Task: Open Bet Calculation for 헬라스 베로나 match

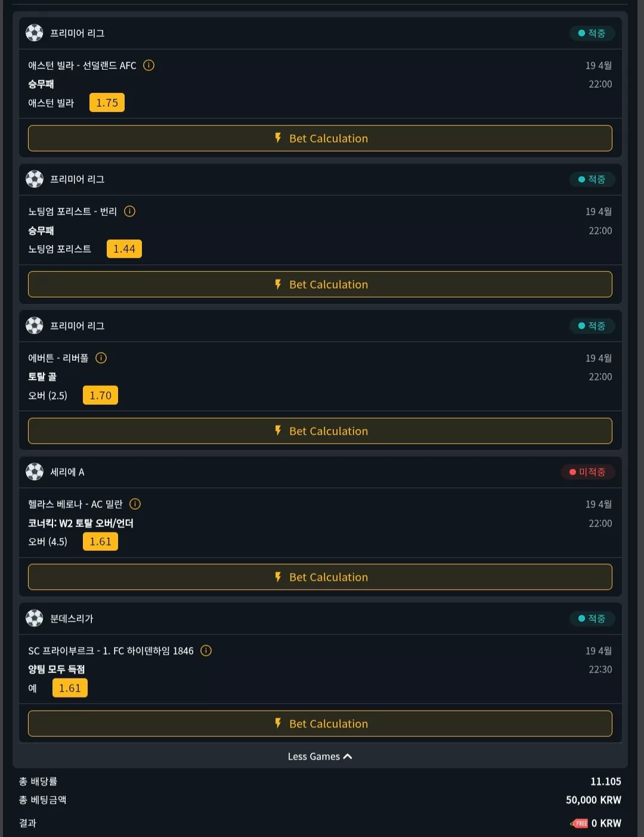Action: (x=320, y=577)
